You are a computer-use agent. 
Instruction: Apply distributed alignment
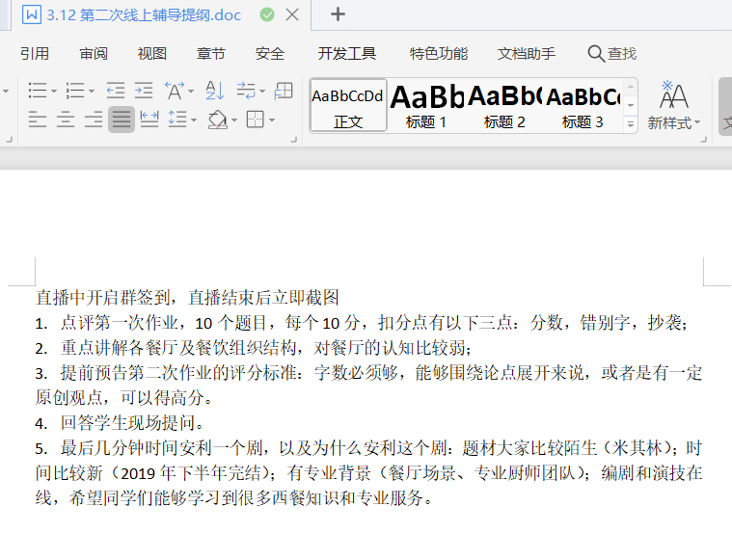point(149,120)
